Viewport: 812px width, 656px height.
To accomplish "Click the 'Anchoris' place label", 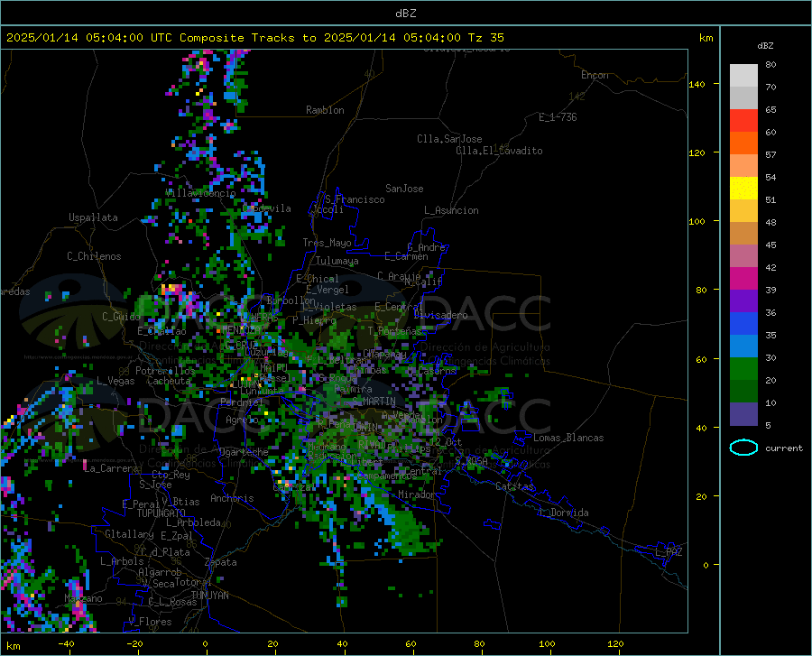I will [232, 498].
